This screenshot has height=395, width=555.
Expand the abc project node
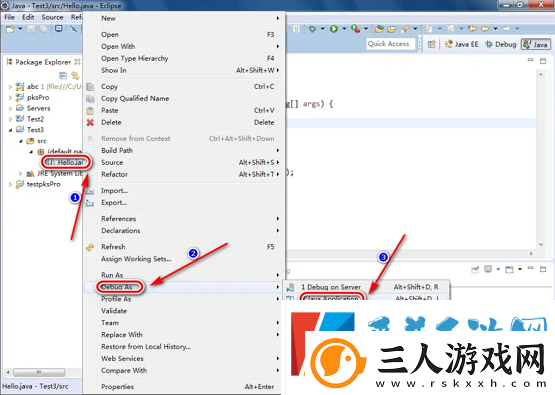coord(10,87)
